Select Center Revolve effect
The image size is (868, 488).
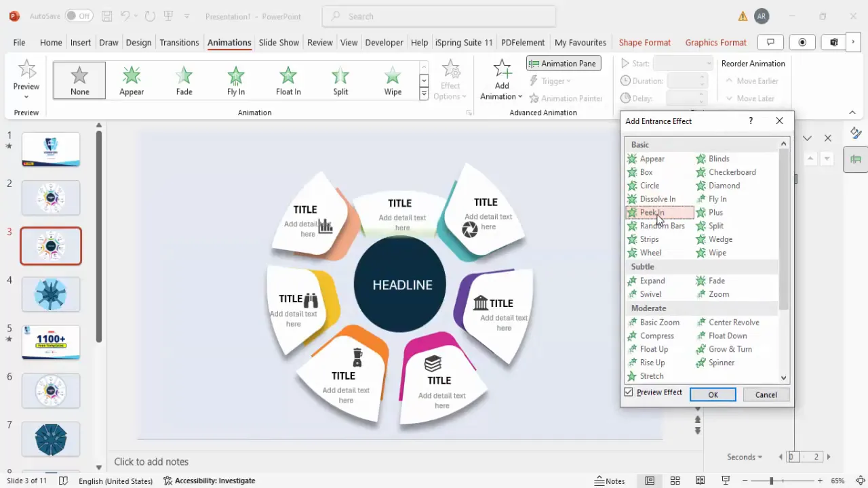click(x=728, y=323)
